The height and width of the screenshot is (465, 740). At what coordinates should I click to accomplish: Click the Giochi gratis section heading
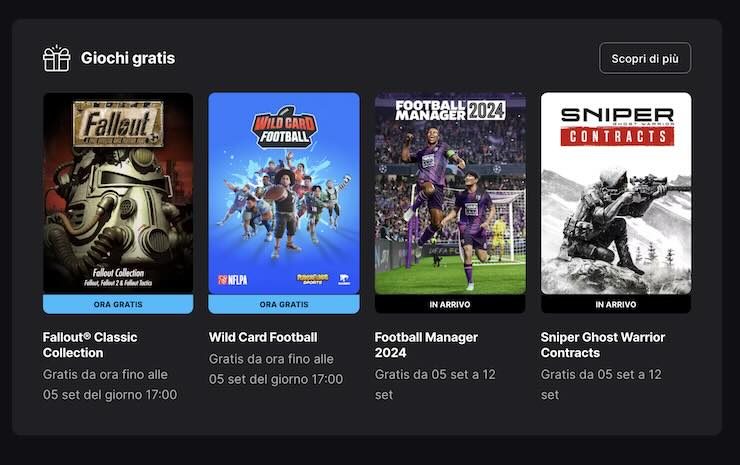pyautogui.click(x=128, y=58)
